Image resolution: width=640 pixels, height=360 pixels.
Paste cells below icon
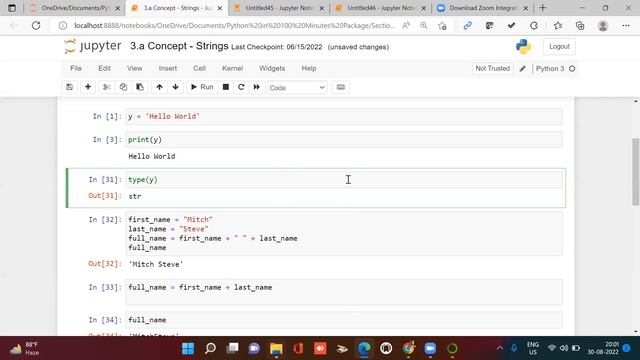tap(140, 87)
